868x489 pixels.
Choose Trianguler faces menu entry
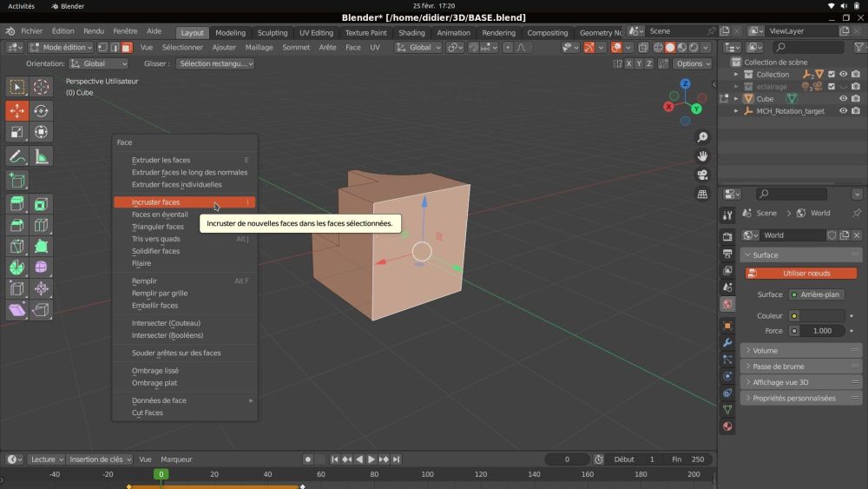(x=184, y=227)
